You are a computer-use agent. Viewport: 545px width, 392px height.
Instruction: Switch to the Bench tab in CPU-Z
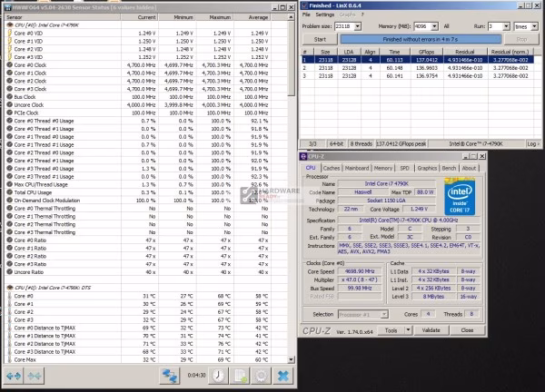[x=449, y=168]
